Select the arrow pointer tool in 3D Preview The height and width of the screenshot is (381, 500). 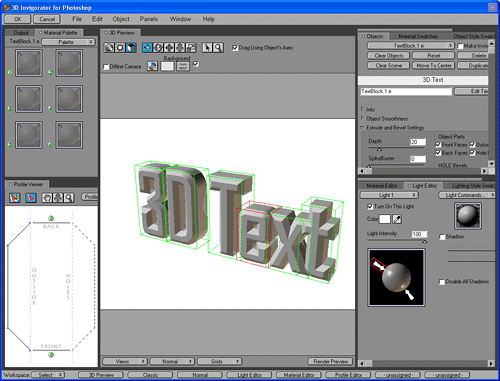pyautogui.click(x=207, y=48)
